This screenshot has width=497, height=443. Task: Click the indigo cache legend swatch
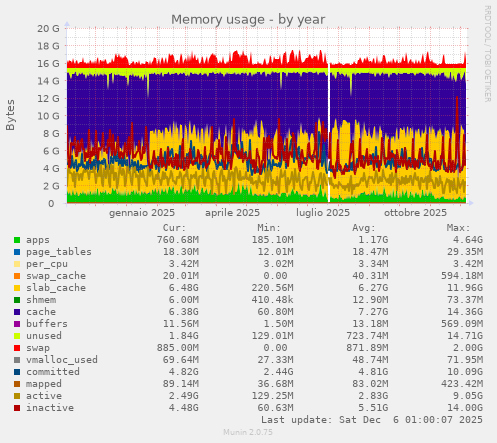(x=17, y=312)
